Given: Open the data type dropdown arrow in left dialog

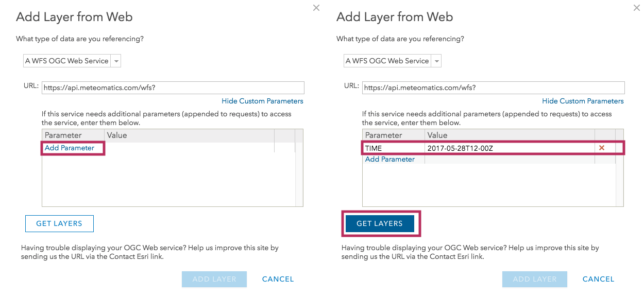Looking at the screenshot, I should [116, 60].
